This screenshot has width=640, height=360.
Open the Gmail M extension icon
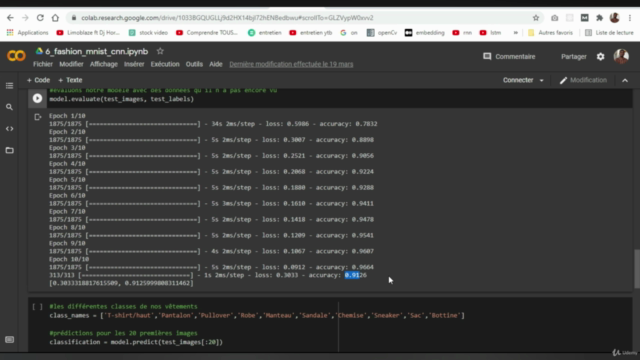pyautogui.click(x=584, y=18)
